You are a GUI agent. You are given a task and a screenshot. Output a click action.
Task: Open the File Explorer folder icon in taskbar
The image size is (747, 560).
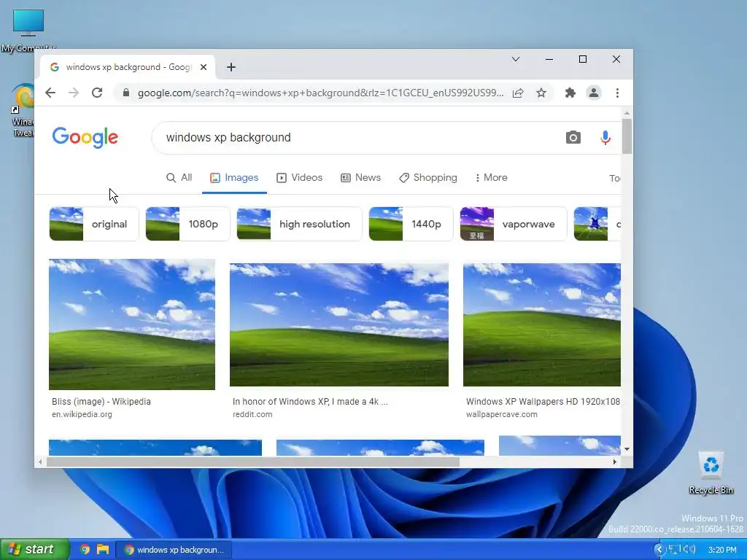click(102, 549)
